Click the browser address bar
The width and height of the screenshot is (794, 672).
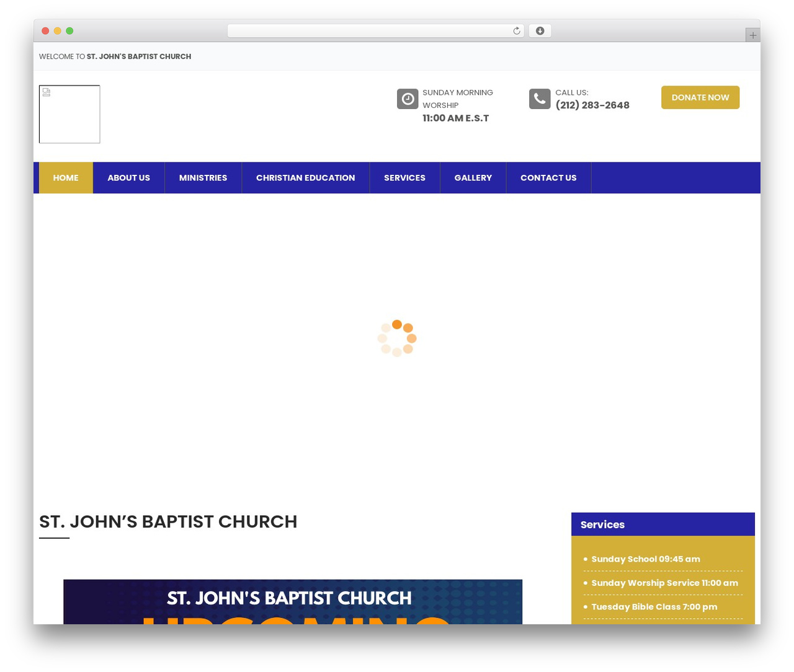375,31
